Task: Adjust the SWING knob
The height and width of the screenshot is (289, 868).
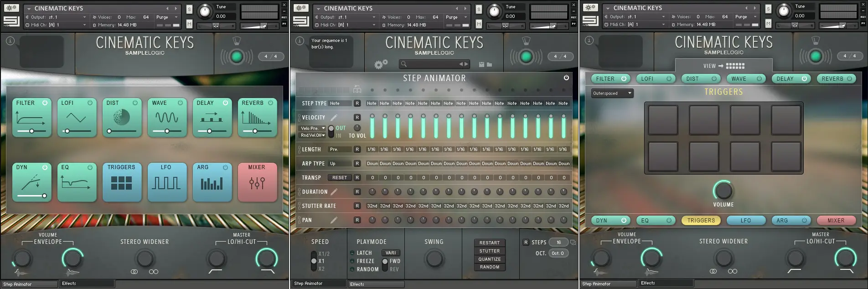Action: 434,259
